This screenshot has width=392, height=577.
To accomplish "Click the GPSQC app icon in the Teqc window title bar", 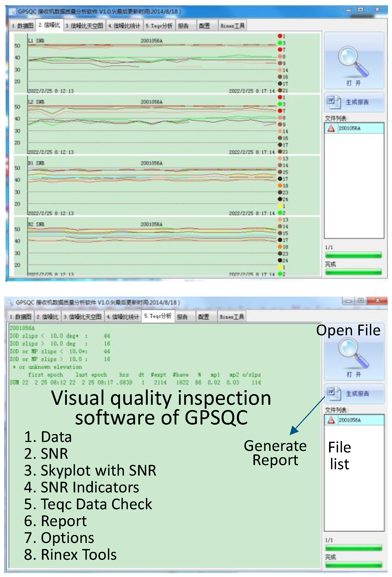I will click(x=10, y=302).
